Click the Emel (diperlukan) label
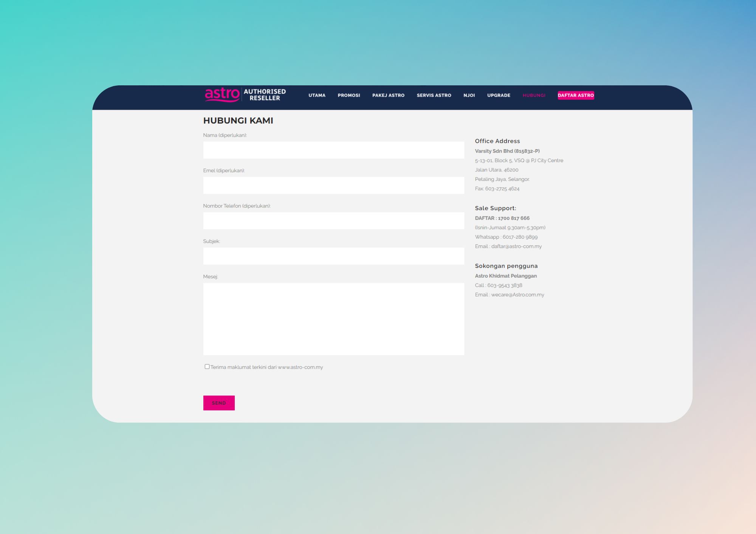Image resolution: width=756 pixels, height=534 pixels. pyautogui.click(x=224, y=171)
